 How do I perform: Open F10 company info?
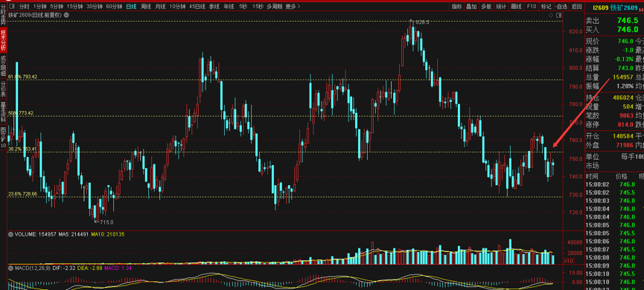(x=532, y=7)
